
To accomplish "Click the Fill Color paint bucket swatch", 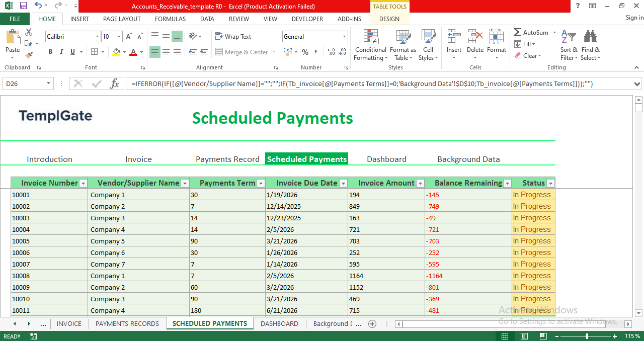I will (x=116, y=52).
